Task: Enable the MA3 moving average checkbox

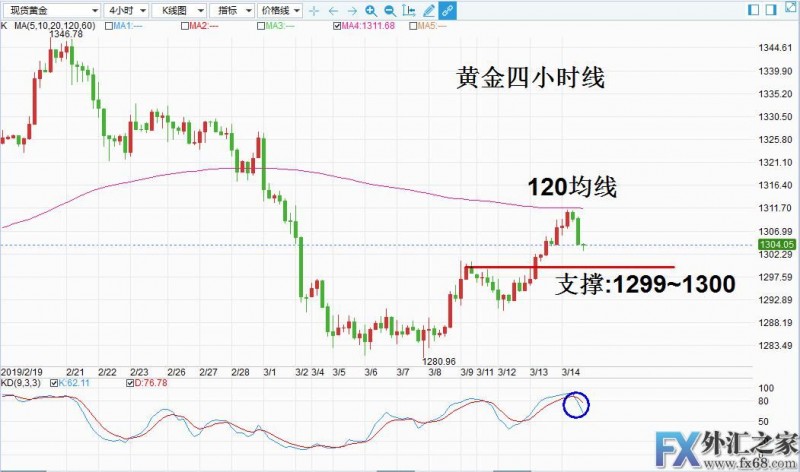Action: click(x=261, y=26)
